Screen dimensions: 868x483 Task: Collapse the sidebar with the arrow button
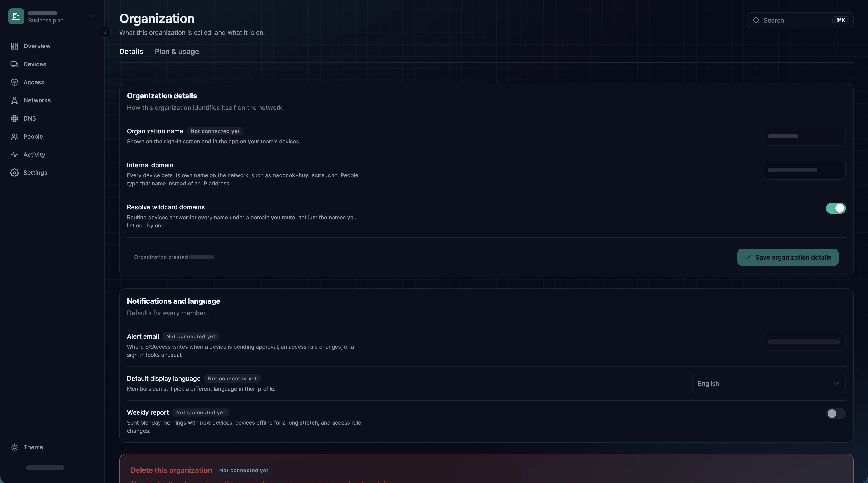pos(104,32)
